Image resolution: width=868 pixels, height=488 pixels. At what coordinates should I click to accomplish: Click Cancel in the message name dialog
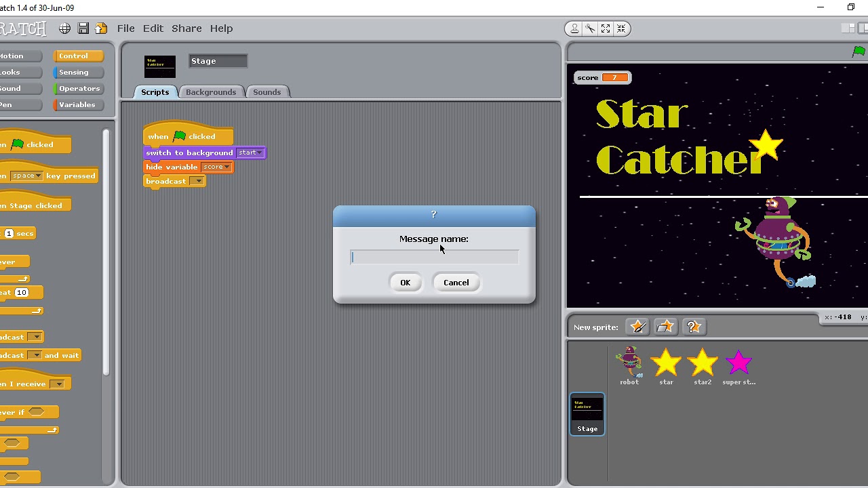click(x=456, y=283)
